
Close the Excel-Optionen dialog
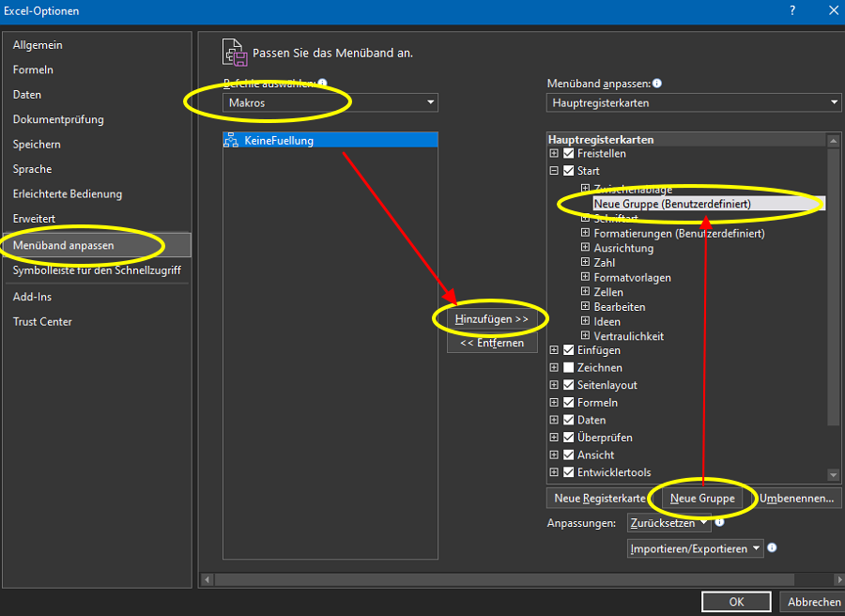tap(833, 10)
